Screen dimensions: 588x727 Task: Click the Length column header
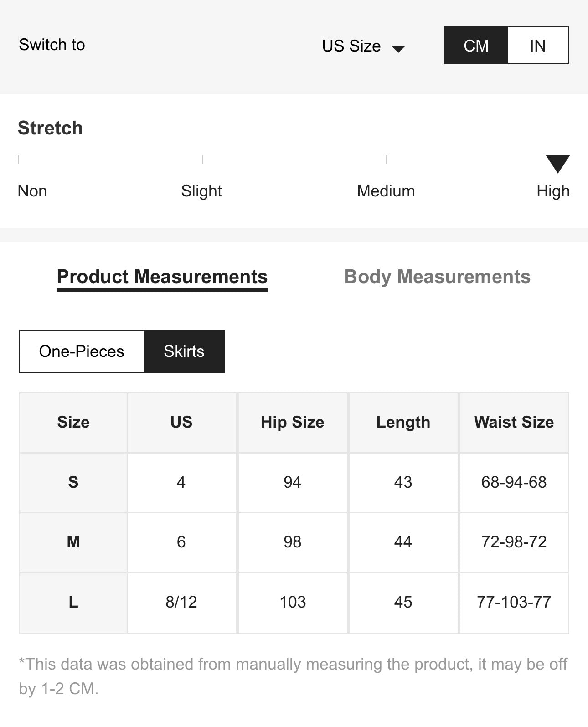pos(403,422)
